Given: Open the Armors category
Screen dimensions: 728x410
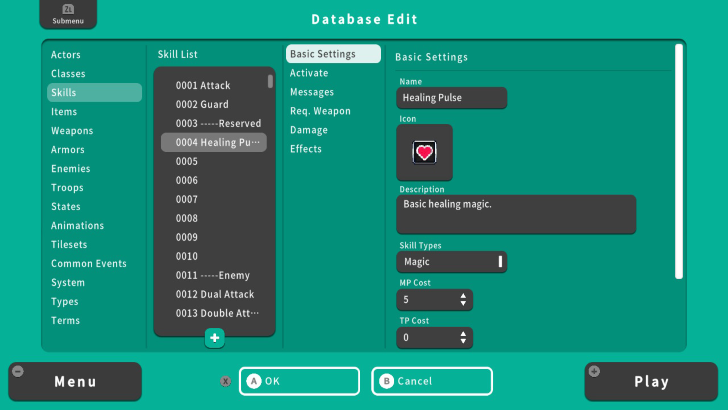Looking at the screenshot, I should coord(94,150).
